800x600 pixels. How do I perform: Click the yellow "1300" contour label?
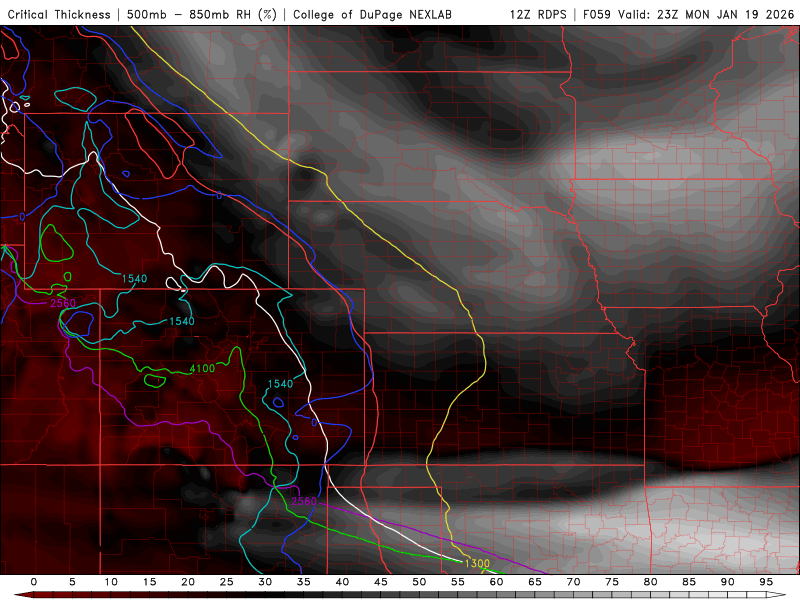(x=477, y=563)
